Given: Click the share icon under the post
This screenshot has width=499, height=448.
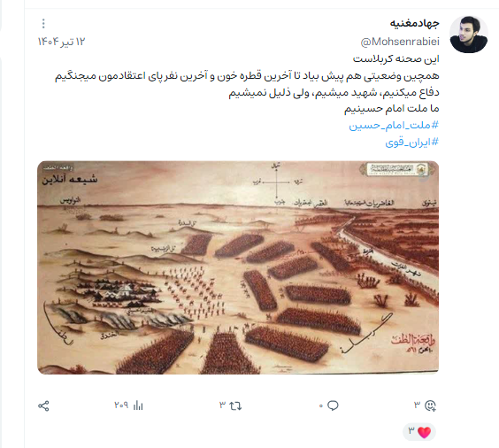Looking at the screenshot, I should pyautogui.click(x=43, y=406).
